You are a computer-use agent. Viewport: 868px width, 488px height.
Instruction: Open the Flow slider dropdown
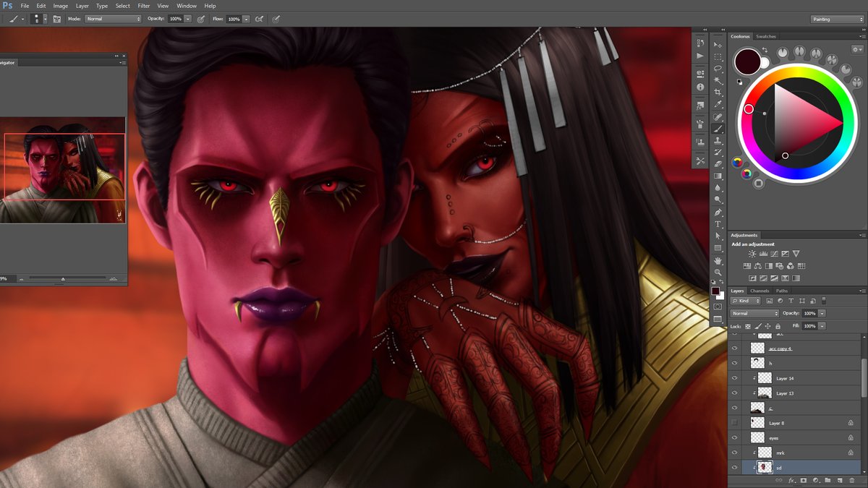click(x=246, y=19)
